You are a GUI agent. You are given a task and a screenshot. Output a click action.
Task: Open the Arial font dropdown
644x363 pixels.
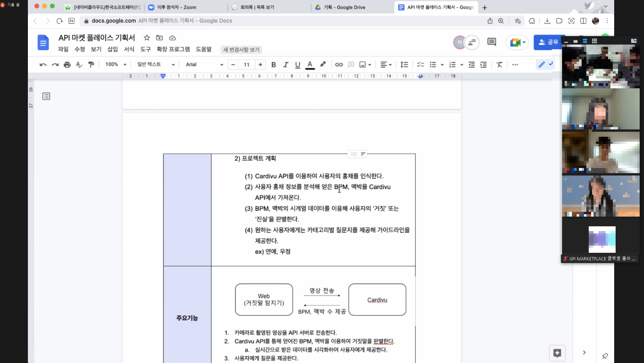point(204,65)
